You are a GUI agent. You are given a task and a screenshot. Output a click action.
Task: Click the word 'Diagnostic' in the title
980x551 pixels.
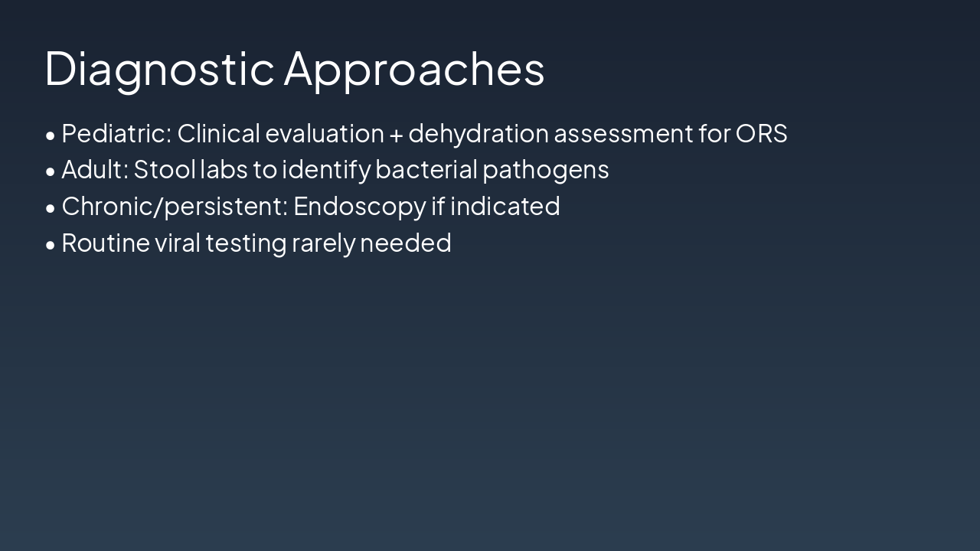159,68
